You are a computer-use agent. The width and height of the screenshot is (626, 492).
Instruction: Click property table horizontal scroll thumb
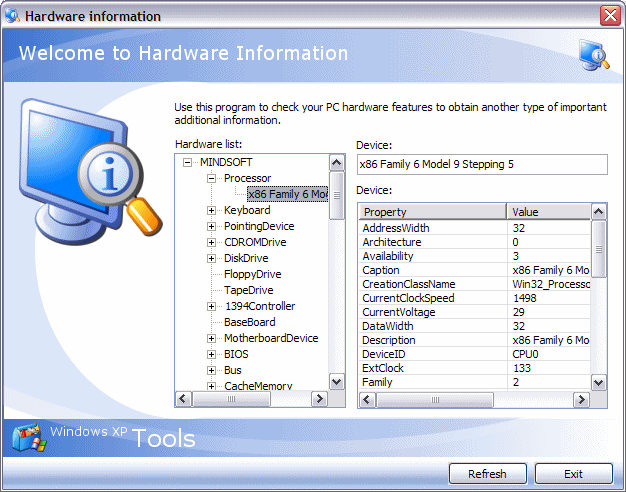[435, 399]
